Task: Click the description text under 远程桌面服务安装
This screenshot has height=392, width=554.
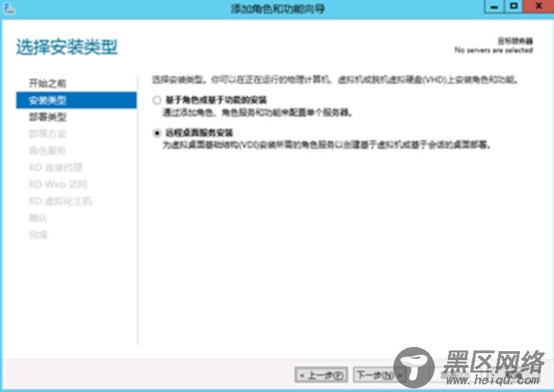Action: (x=327, y=145)
